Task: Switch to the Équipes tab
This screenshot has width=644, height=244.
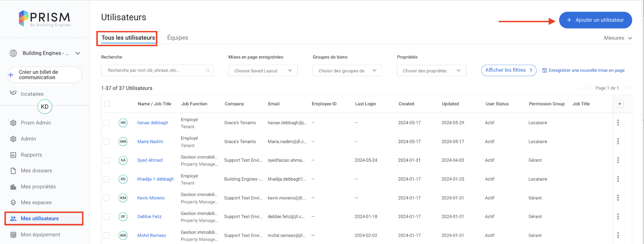Action: [178, 38]
